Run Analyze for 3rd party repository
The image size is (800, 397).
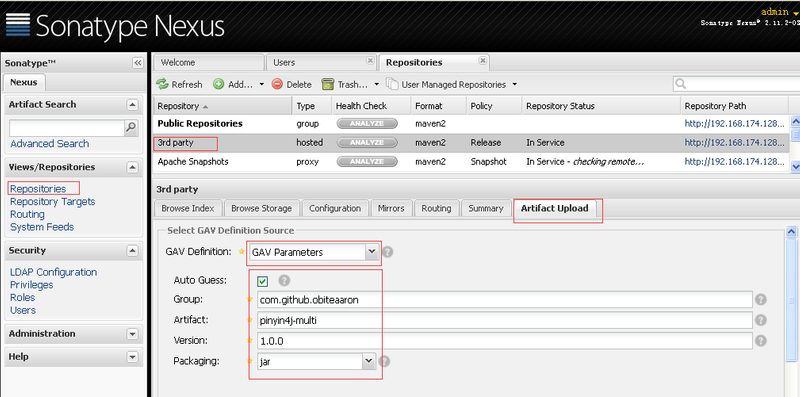367,143
